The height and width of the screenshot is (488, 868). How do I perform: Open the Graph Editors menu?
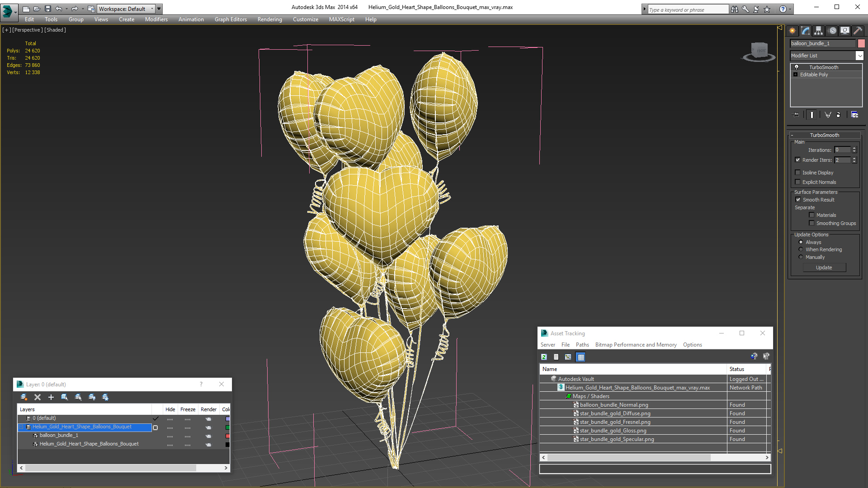[231, 19]
